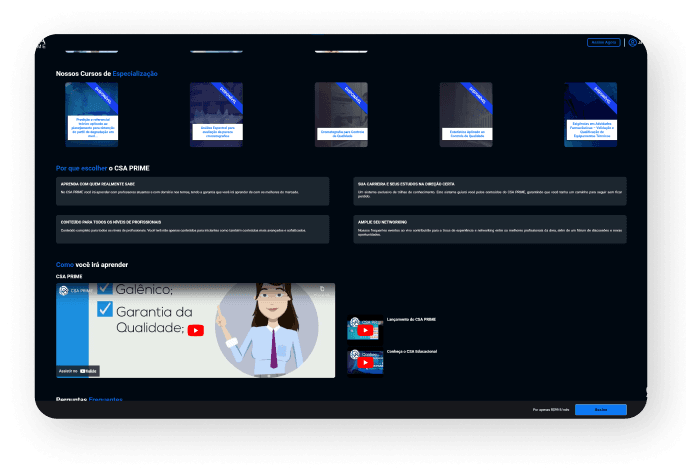Click the Amplie seu networking card

click(x=491, y=228)
